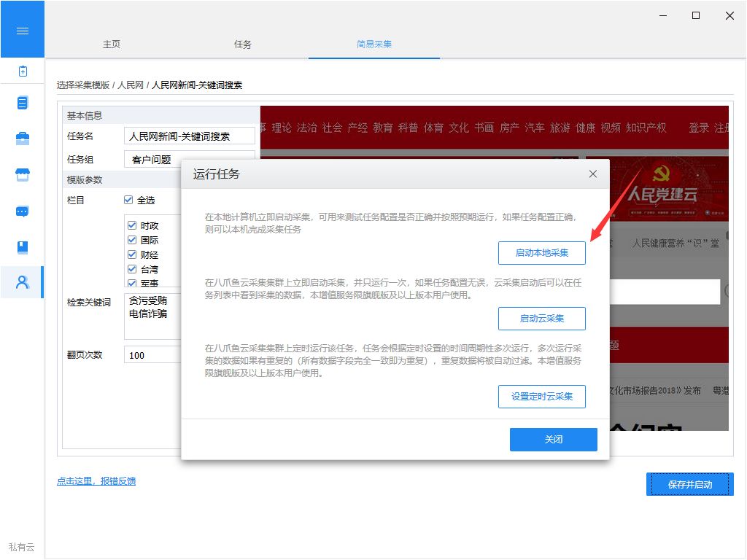Click 房产 in the preview navigation

pos(509,128)
